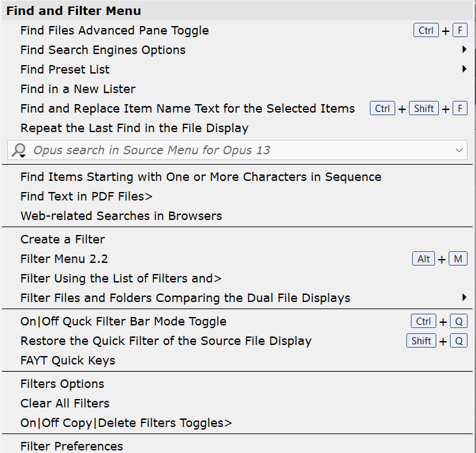Restore the Quick Filter of Source Display
Viewport: 476px width, 453px height.
[x=166, y=341]
